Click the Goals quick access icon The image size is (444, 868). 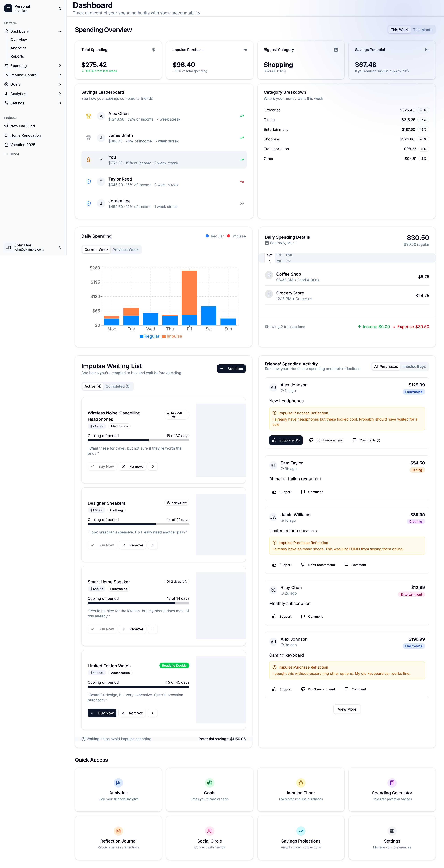pos(210,783)
